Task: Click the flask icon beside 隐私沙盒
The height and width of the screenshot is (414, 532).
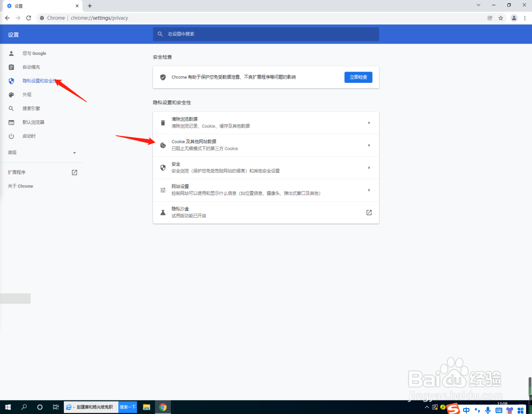Action: point(163,212)
